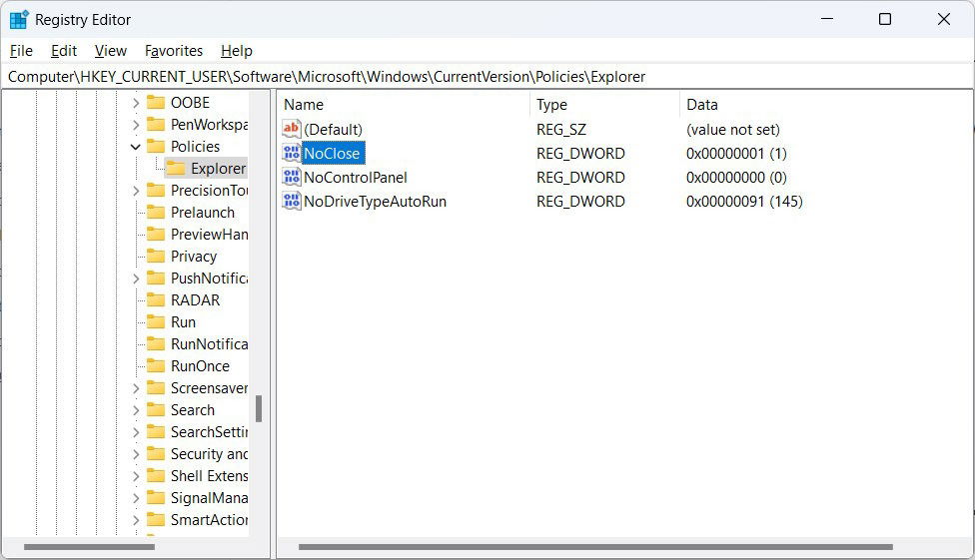Expand the OOBE key
This screenshot has width=975, height=560.
click(136, 103)
